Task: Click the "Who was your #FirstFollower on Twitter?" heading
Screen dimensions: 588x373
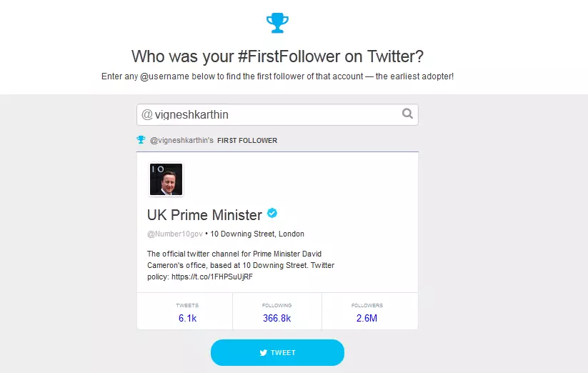Action: (277, 56)
